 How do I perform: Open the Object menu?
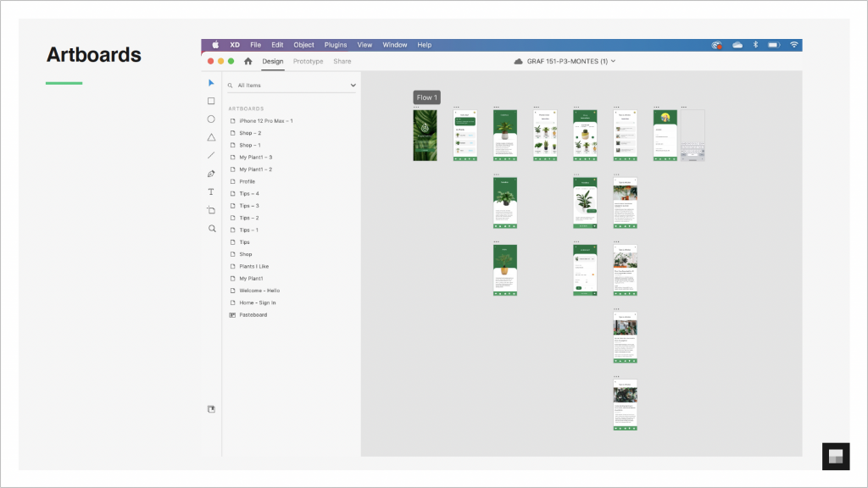[303, 45]
